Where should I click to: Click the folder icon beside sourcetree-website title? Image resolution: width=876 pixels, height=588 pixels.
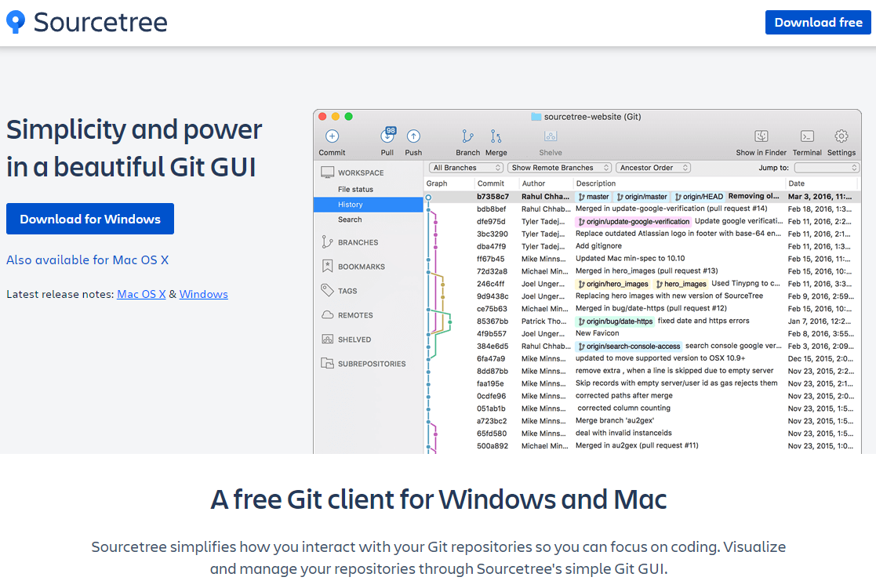536,117
